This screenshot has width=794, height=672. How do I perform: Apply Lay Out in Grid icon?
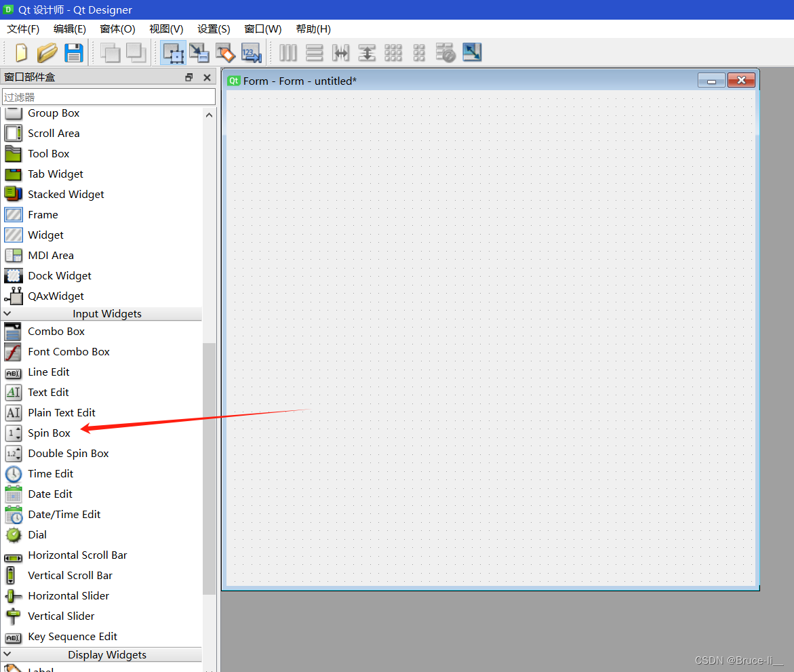pyautogui.click(x=393, y=53)
